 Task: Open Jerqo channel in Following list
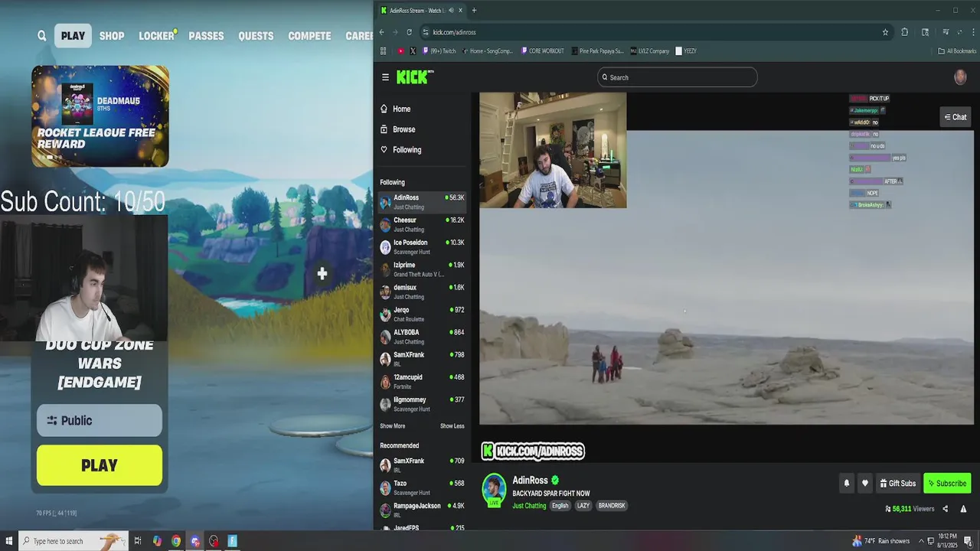coord(423,315)
